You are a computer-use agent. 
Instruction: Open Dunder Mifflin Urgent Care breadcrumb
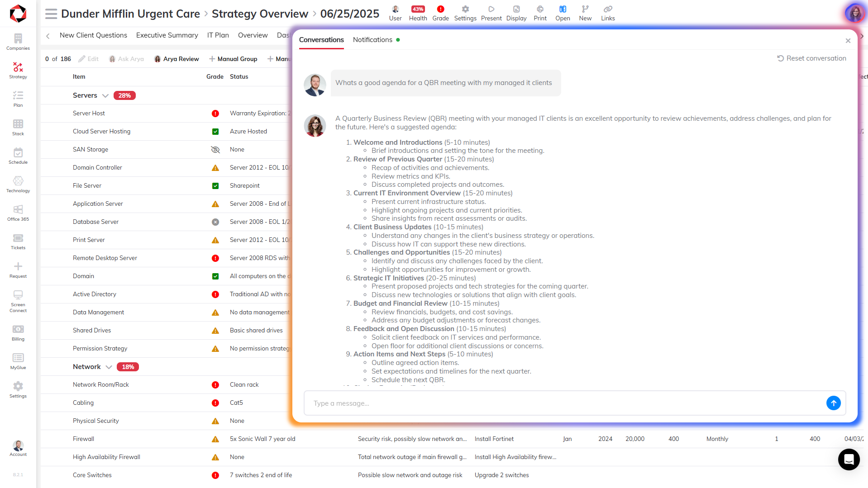[x=130, y=14]
